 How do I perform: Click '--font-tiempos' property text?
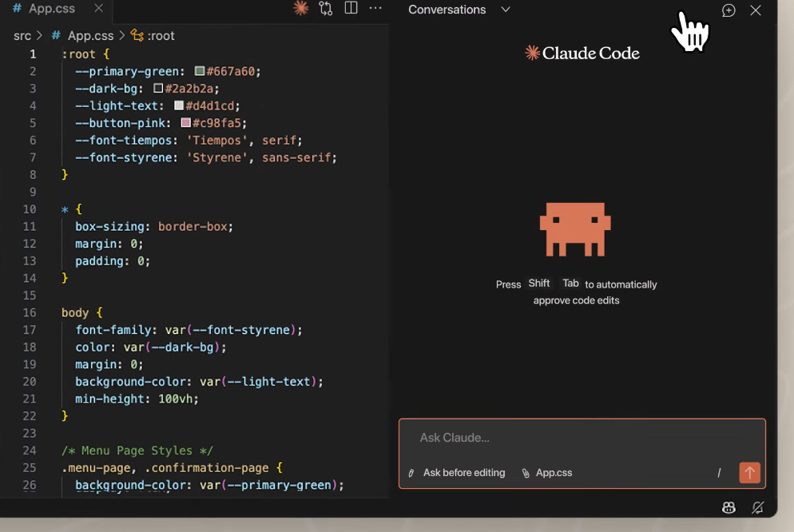tap(126, 141)
